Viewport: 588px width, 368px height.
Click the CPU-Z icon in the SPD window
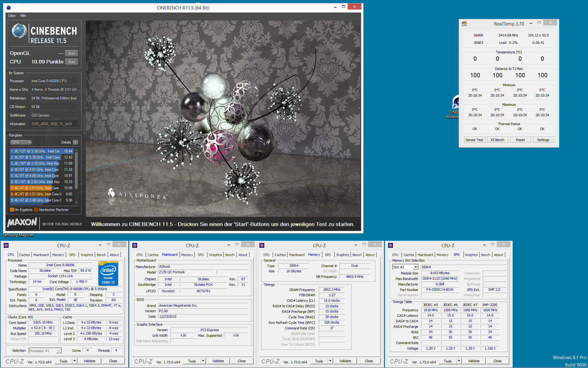point(390,245)
